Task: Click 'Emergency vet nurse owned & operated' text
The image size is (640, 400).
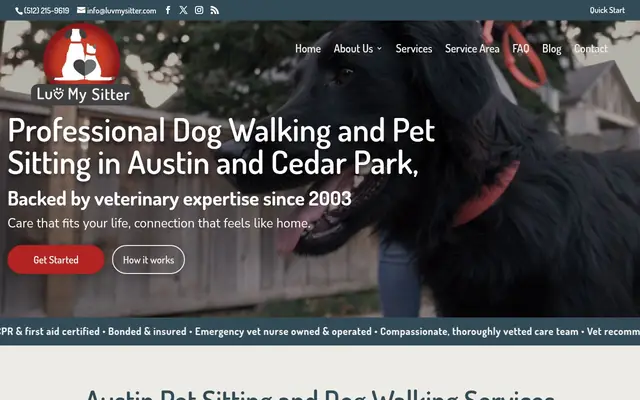Action: coord(283,331)
